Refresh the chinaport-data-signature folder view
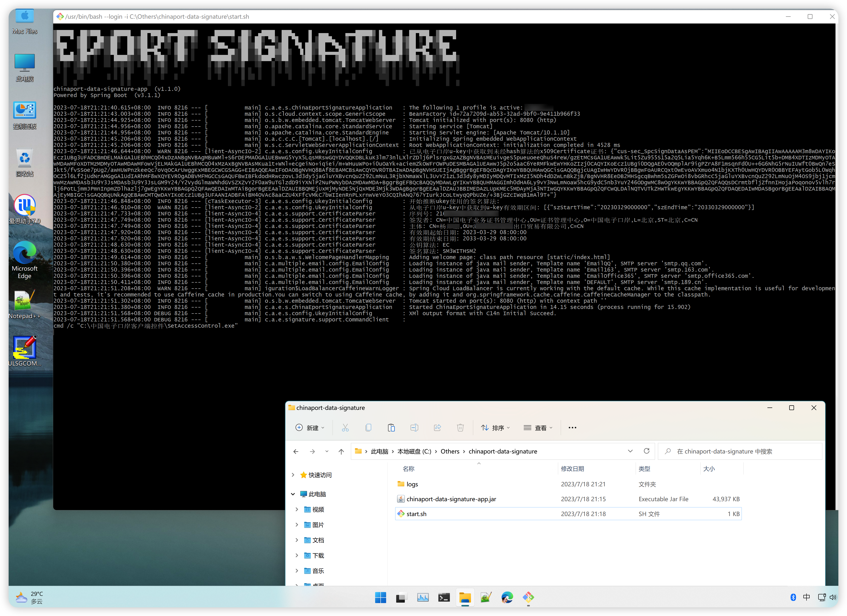This screenshot has height=616, width=847. 646,451
